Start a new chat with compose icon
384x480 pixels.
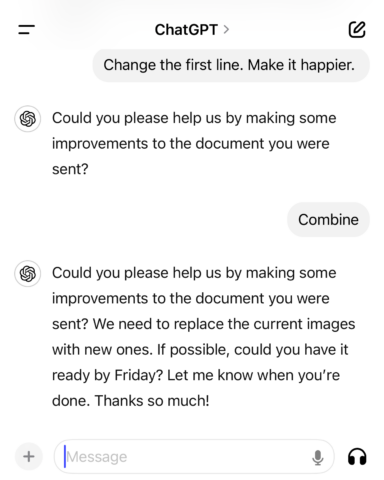click(357, 30)
